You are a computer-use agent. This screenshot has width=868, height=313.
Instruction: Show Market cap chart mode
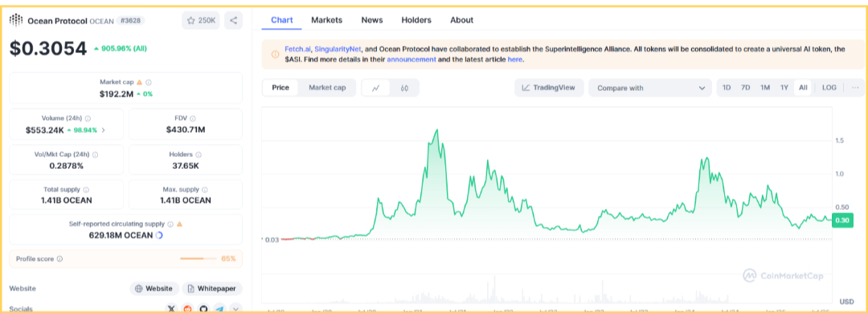[x=327, y=88]
